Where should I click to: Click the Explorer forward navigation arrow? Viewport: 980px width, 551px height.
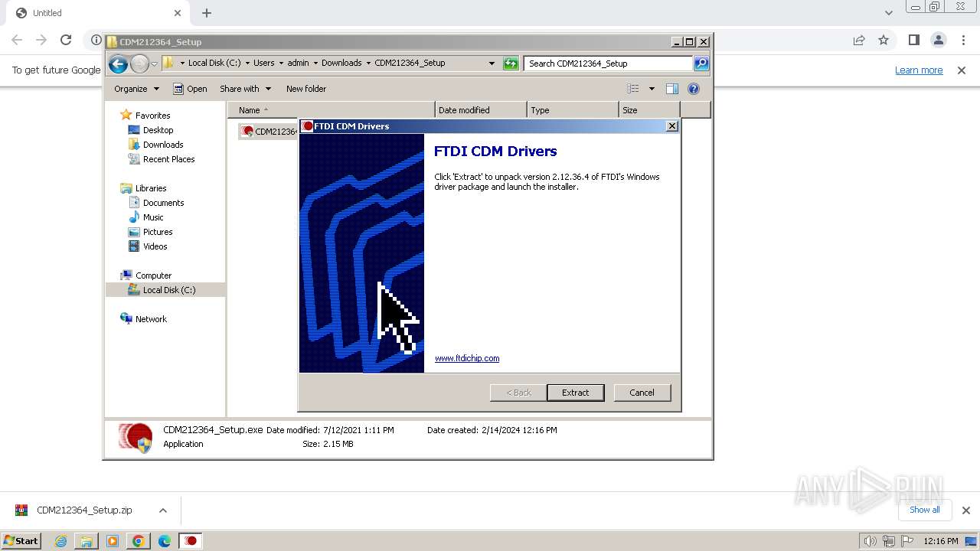(x=139, y=64)
